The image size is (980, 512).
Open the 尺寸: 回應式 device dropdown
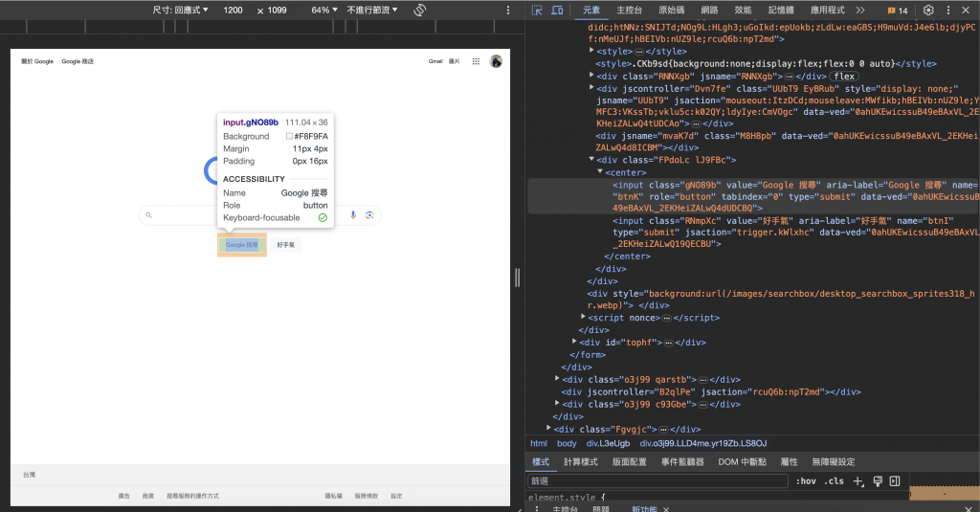click(x=181, y=10)
